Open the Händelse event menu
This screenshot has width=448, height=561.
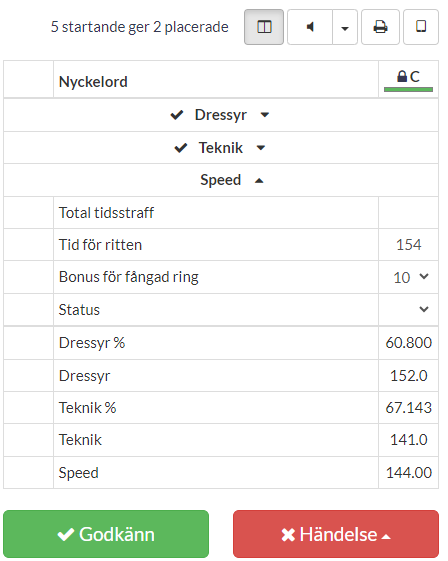tap(336, 534)
